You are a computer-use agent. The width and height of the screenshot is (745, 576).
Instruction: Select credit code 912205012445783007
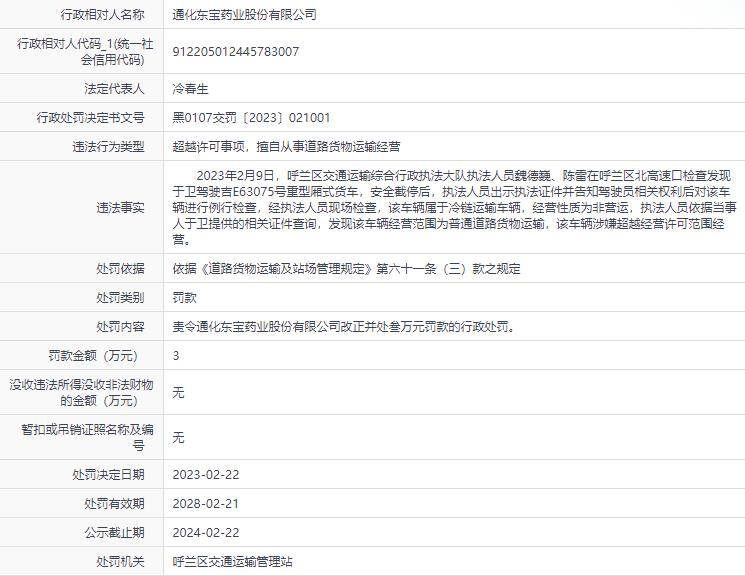236,51
